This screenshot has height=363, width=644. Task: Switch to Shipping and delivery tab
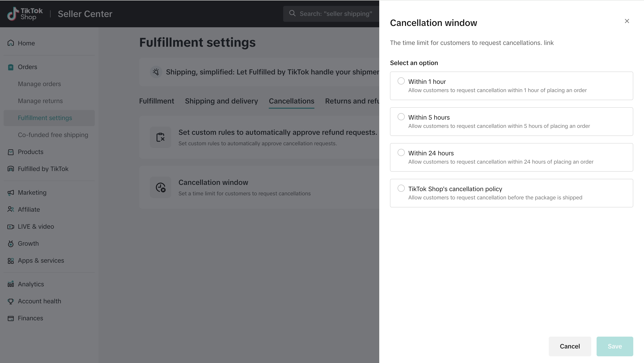pyautogui.click(x=221, y=101)
